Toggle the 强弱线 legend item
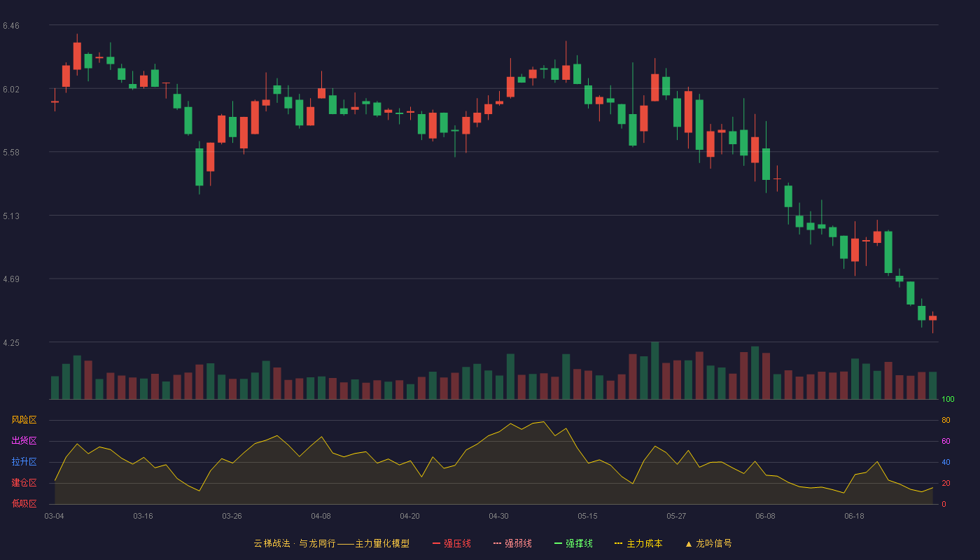The height and width of the screenshot is (560, 980). [x=512, y=543]
